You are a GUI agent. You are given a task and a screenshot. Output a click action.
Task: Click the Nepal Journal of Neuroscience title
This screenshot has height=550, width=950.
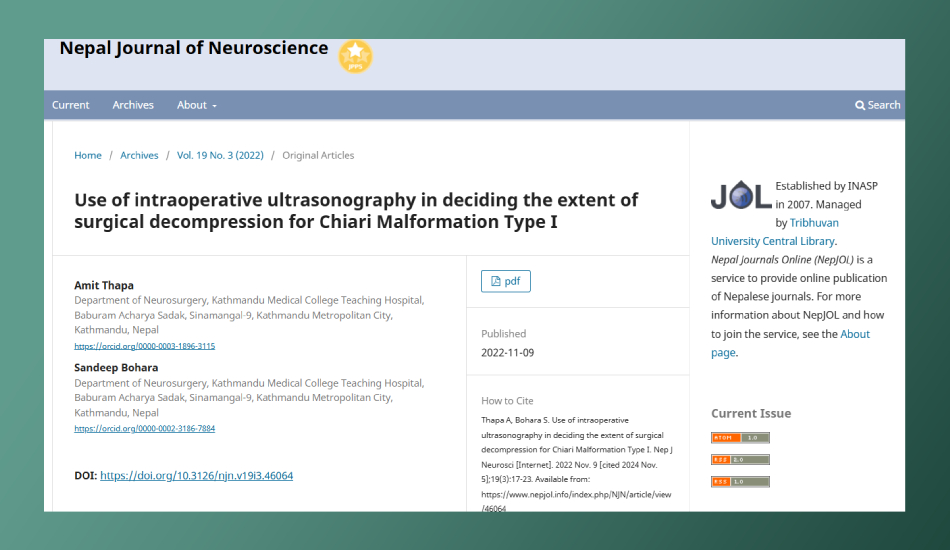pos(194,48)
